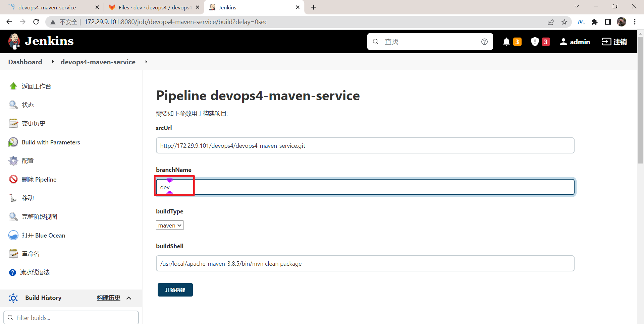Click the 删除 Pipeline prohibition icon
This screenshot has height=324, width=644.
[13, 179]
